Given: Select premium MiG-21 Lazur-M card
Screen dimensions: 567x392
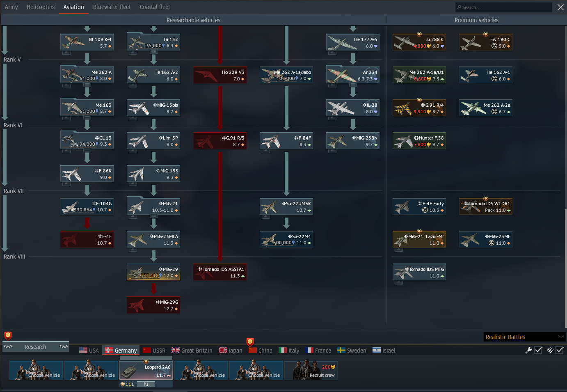Looking at the screenshot, I should coord(419,239).
